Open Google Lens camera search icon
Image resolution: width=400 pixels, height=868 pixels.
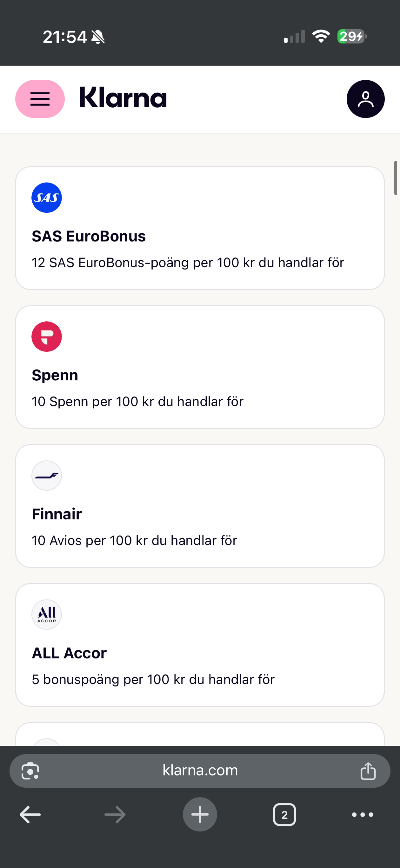point(30,771)
